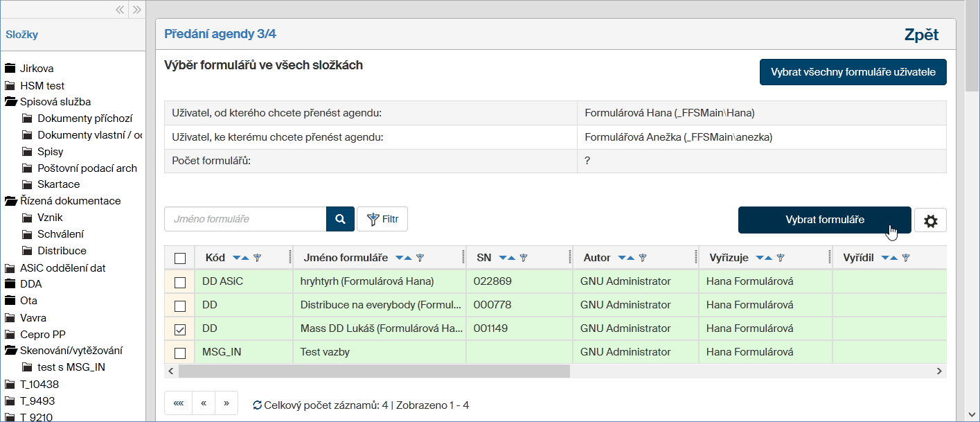The height and width of the screenshot is (422, 980).
Task: Open the Filtr options button
Action: tap(382, 219)
